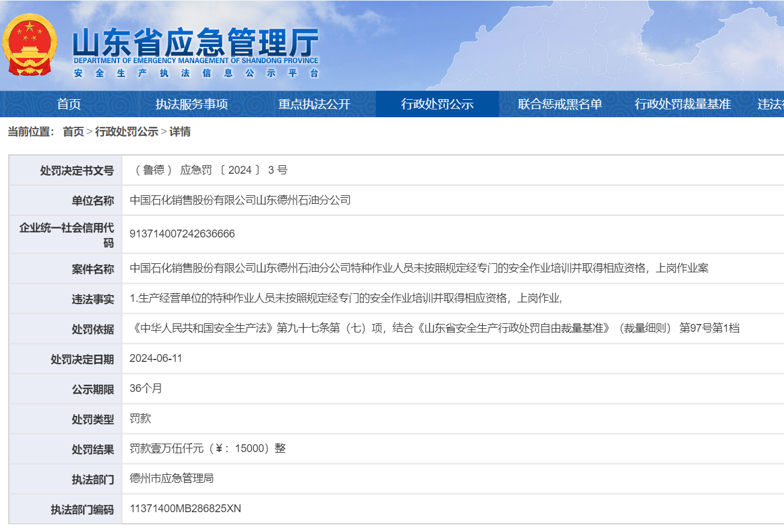The height and width of the screenshot is (532, 784).
Task: Click the 山东省应急管理厅 site title
Action: pos(195,42)
